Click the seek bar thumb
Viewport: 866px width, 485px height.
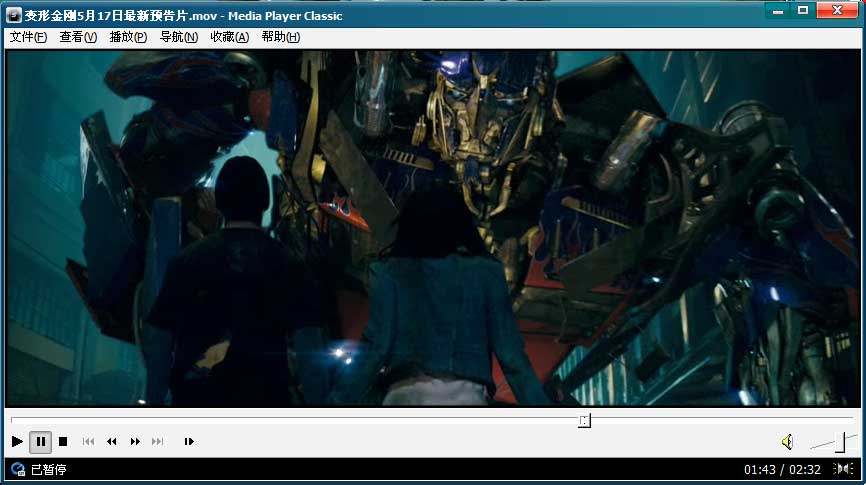coord(584,421)
